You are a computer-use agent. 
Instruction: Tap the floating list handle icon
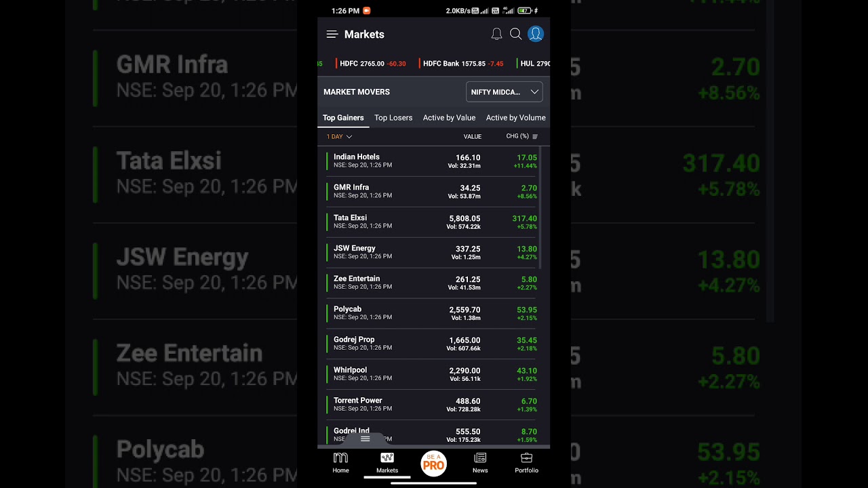(365, 439)
